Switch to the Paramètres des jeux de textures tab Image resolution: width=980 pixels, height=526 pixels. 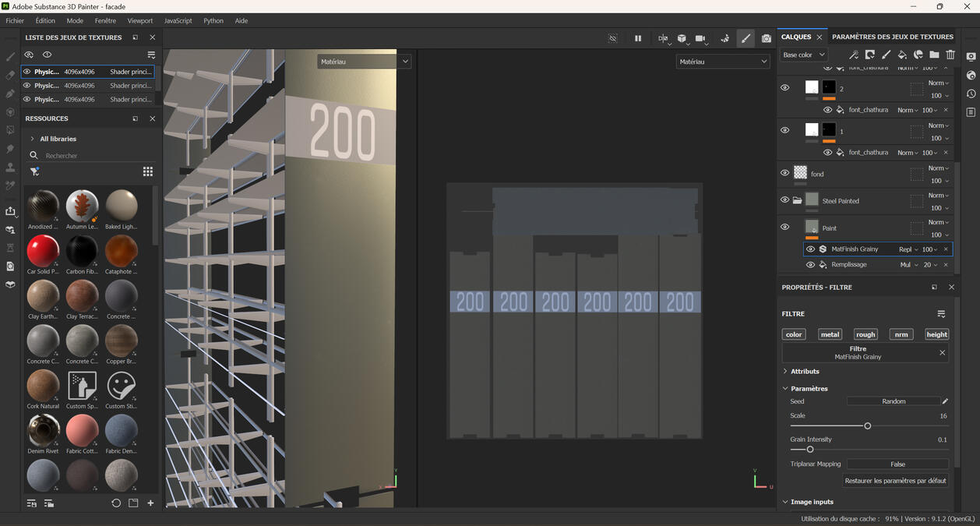[893, 36]
